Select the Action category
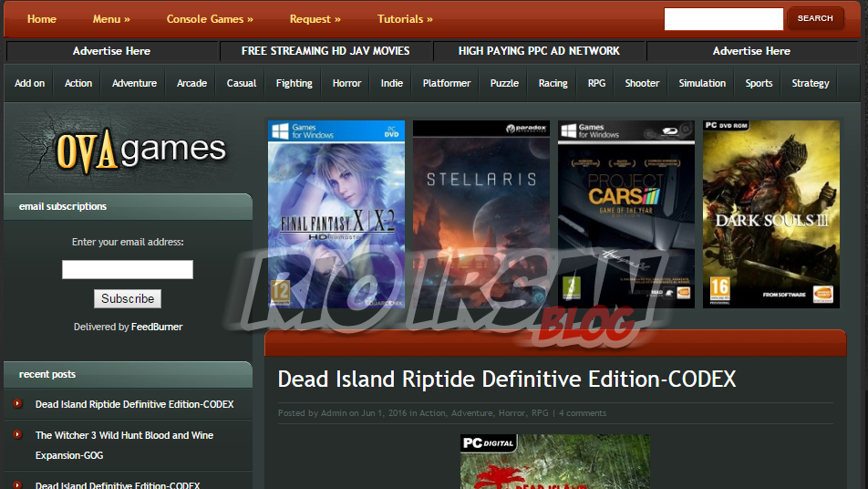The image size is (868, 489). coord(78,83)
